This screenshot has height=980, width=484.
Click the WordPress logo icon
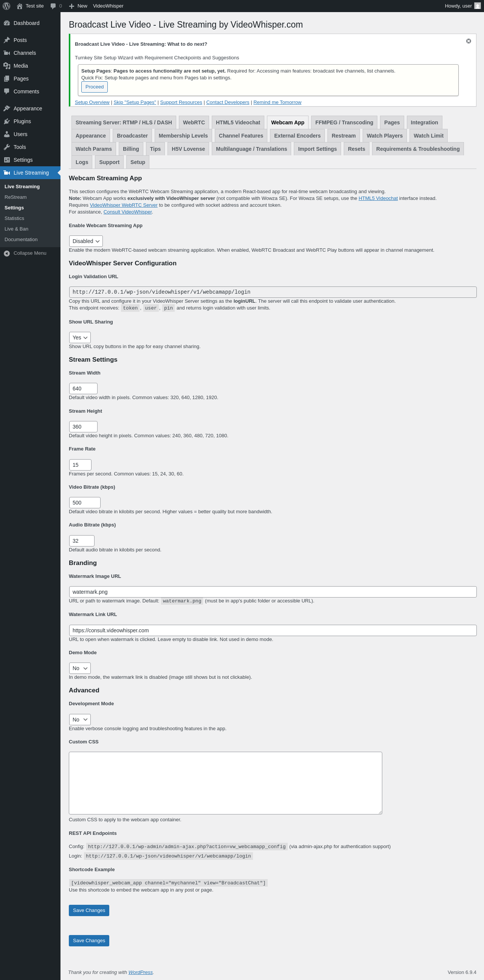pos(6,6)
